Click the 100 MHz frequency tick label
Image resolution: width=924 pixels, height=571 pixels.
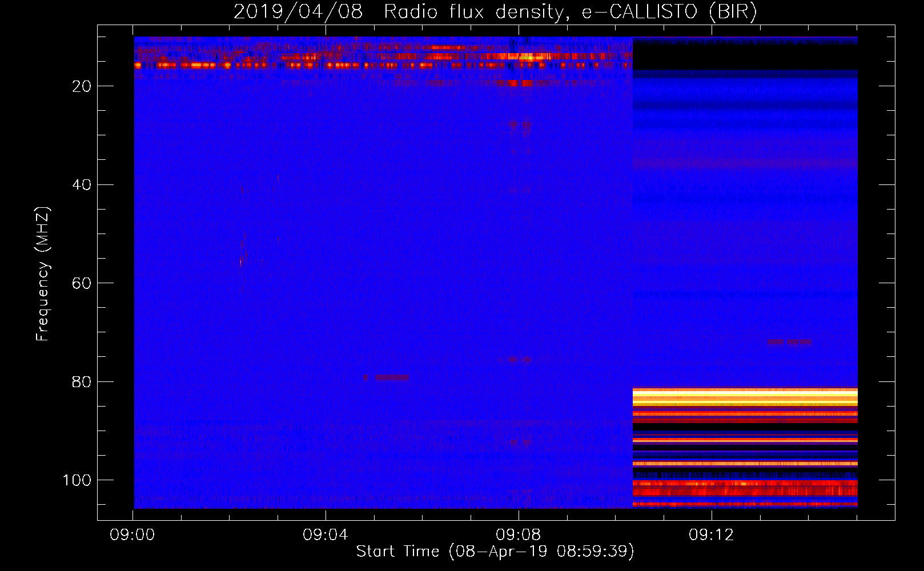(x=78, y=480)
